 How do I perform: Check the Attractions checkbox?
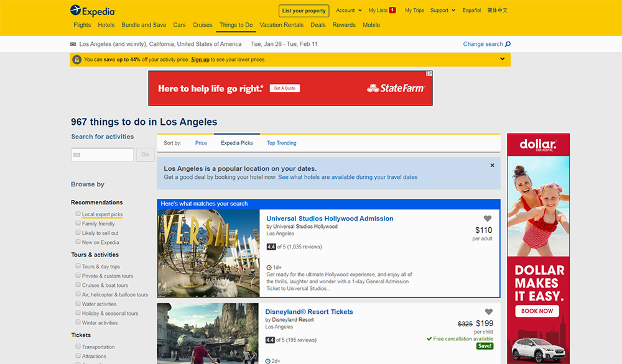[78, 356]
